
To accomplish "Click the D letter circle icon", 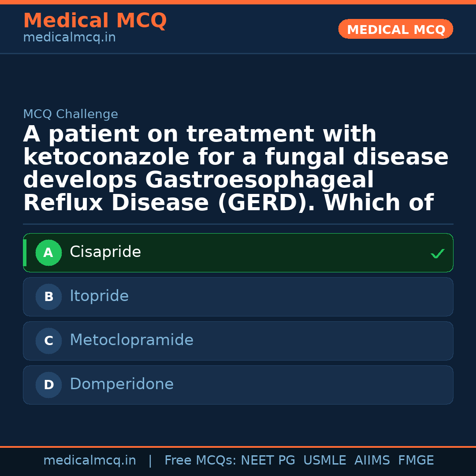I will [x=48, y=385].
